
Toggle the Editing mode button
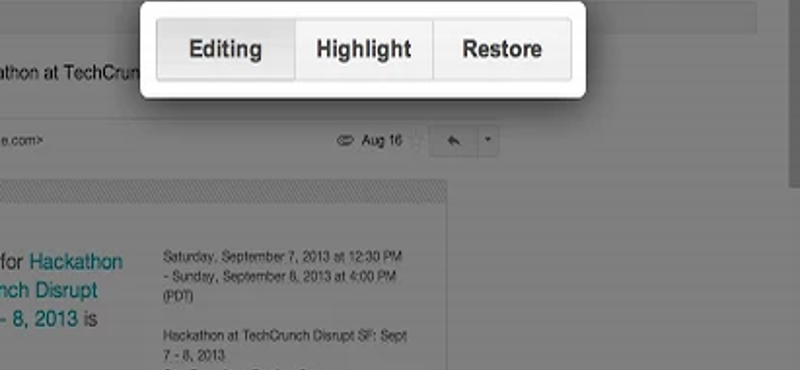226,50
